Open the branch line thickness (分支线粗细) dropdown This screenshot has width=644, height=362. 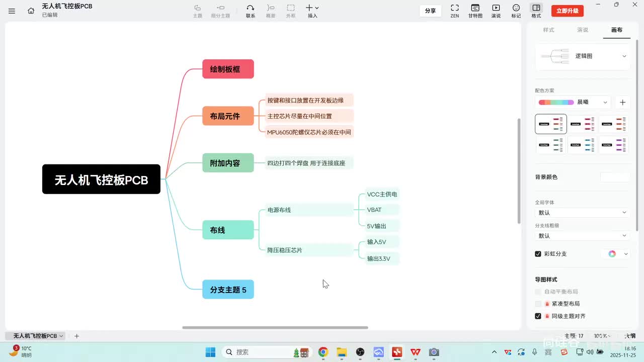[583, 236]
